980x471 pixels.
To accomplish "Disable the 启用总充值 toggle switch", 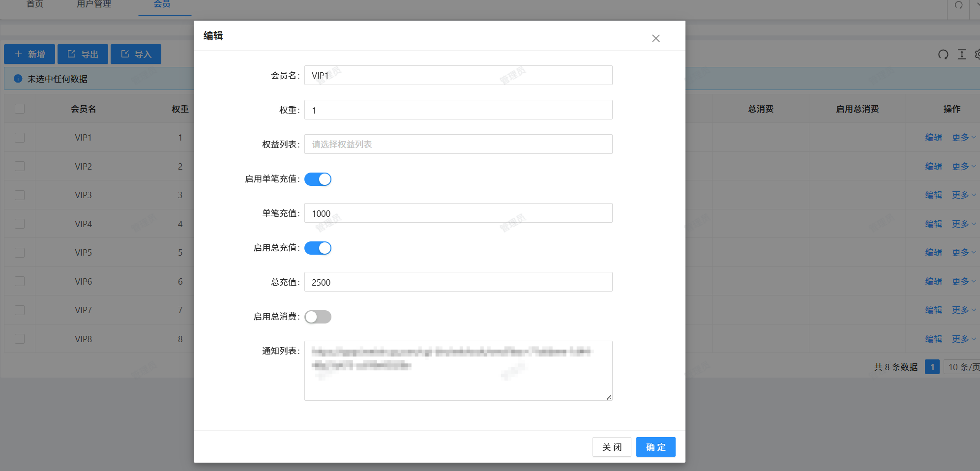I will [x=318, y=248].
